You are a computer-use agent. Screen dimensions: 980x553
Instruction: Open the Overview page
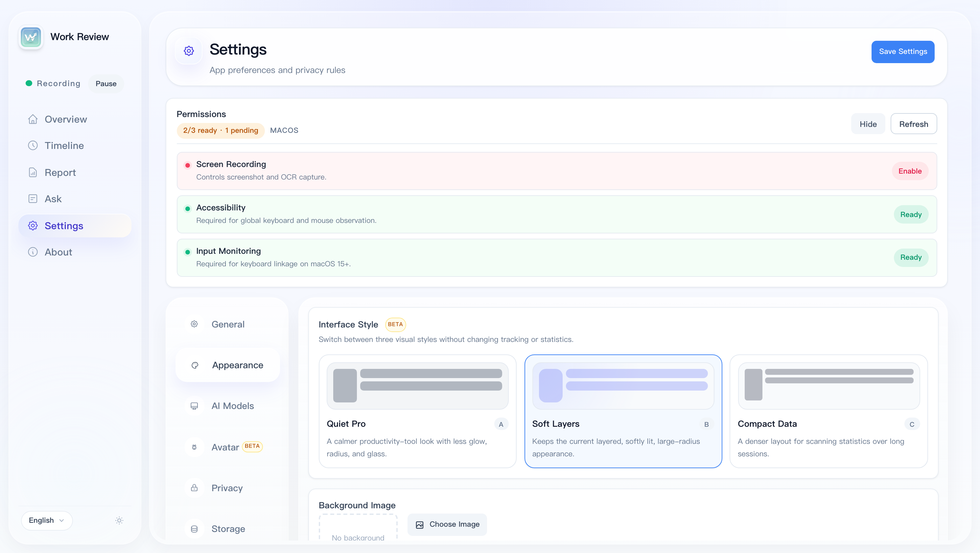coord(75,119)
